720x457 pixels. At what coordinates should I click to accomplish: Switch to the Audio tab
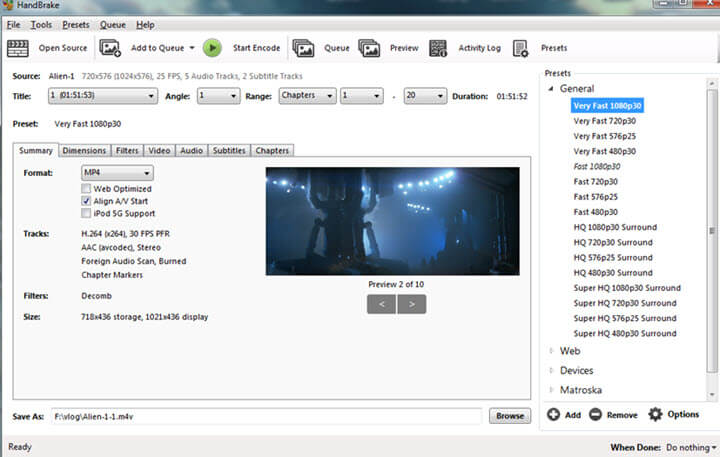191,151
